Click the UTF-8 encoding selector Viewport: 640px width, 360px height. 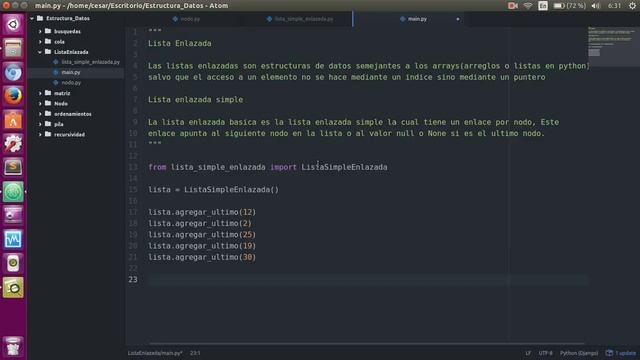[545, 353]
